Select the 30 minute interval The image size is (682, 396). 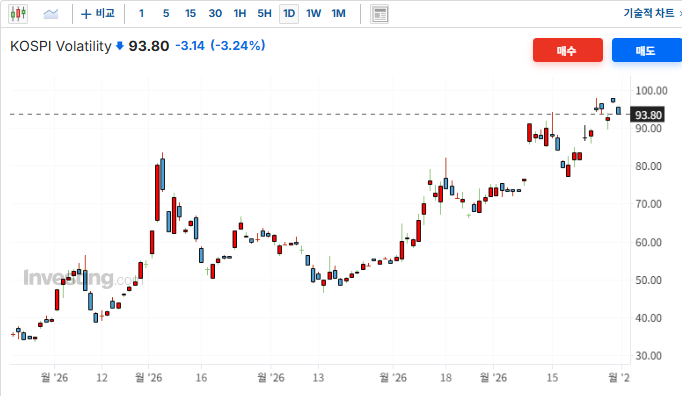coord(215,13)
